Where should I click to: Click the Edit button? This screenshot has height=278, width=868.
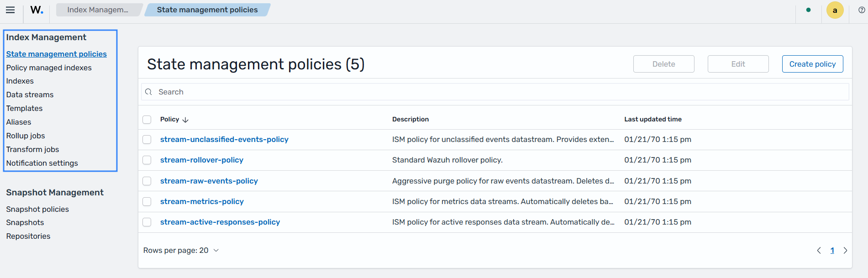point(738,64)
